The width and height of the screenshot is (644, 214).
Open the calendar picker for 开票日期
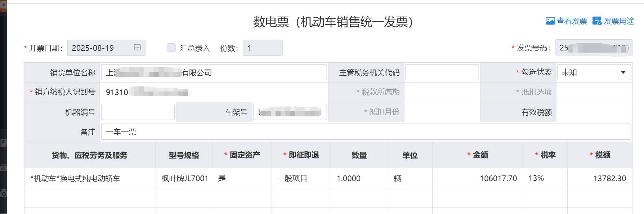click(x=137, y=47)
